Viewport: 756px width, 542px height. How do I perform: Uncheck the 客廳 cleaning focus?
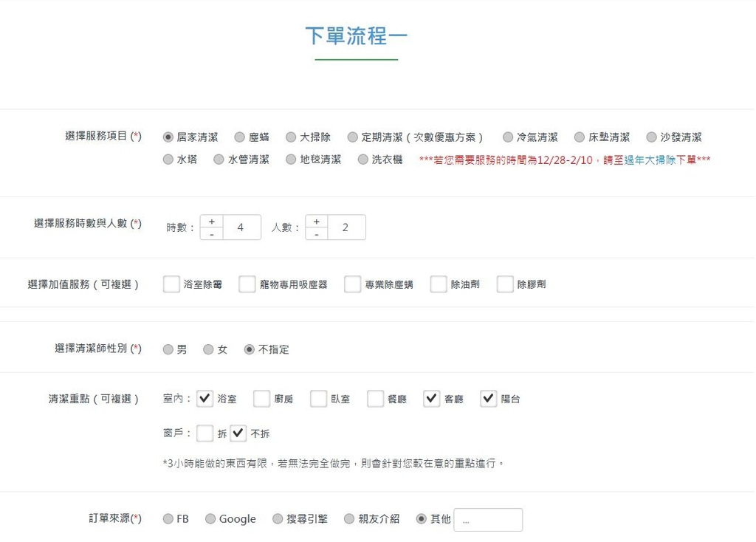coord(430,399)
